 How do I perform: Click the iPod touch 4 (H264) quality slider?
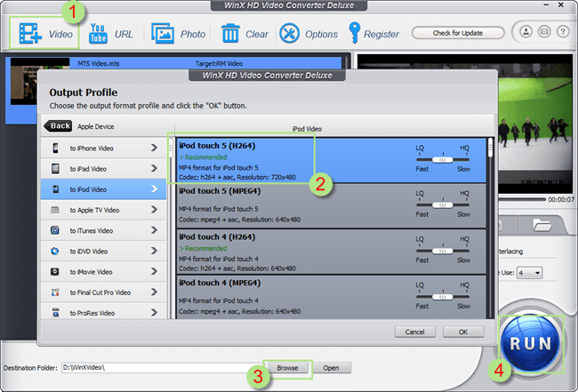click(443, 251)
